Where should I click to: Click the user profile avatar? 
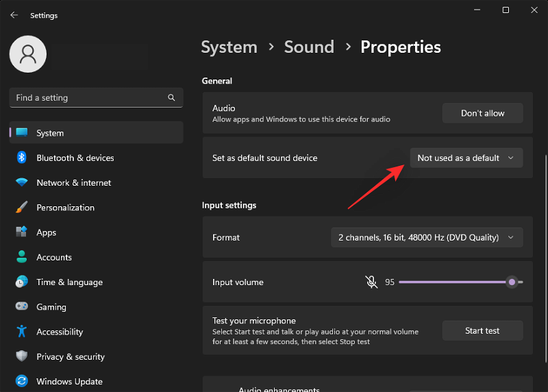[x=28, y=54]
